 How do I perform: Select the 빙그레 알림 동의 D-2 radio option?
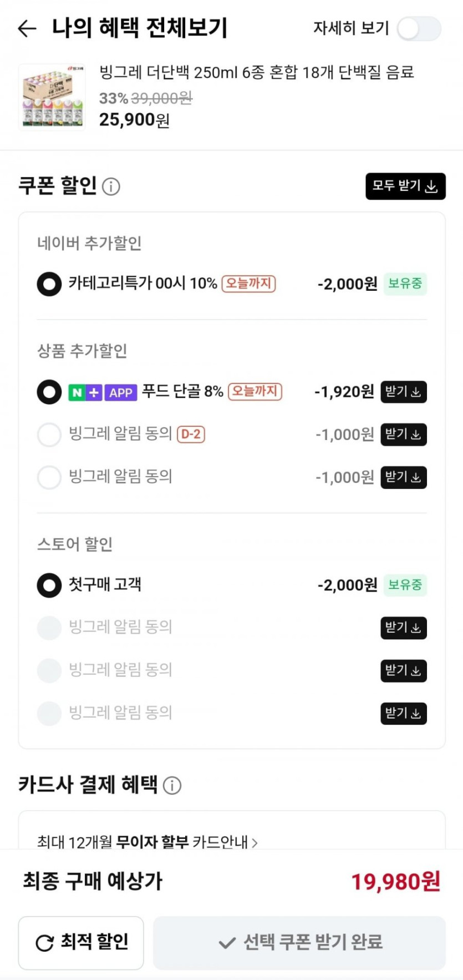tap(49, 435)
